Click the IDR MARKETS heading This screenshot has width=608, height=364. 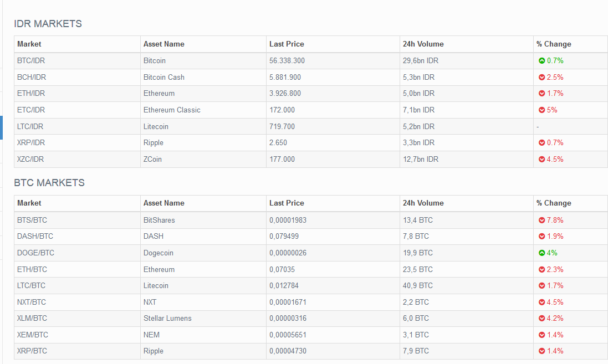48,24
